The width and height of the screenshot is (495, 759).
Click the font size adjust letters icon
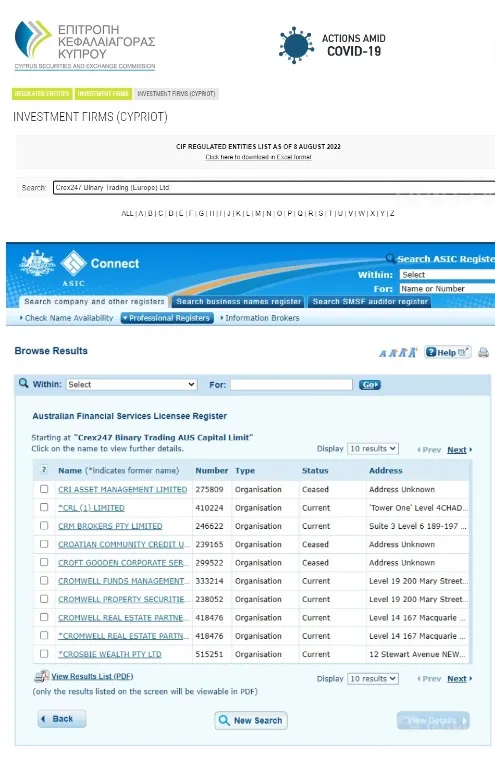398,352
